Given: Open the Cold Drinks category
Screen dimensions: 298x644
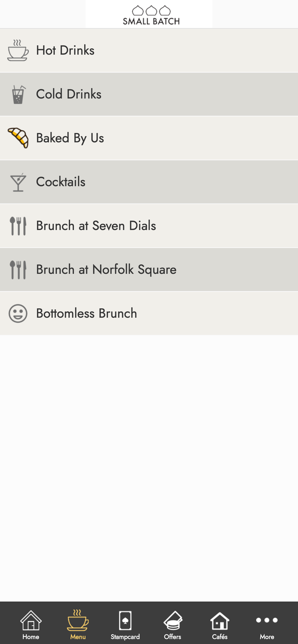Looking at the screenshot, I should click(149, 94).
